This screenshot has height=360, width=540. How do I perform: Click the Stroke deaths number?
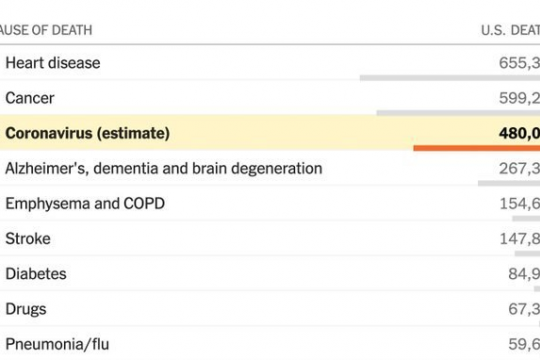(x=520, y=239)
